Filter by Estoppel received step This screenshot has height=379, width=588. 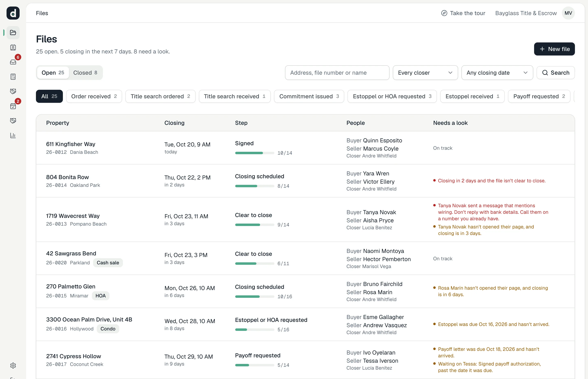(472, 96)
